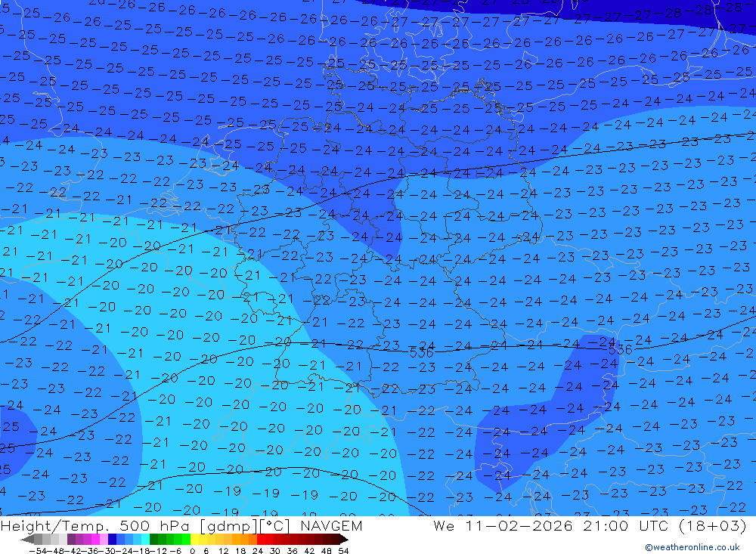Viewport: 756px width, 554px height.
Task: Click the weatheronline.co.uk copyright link
Action: 692,547
